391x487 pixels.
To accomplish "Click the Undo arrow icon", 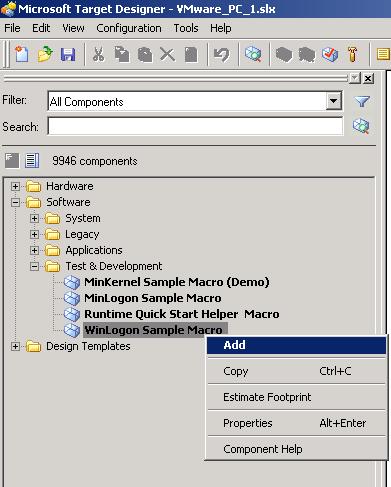I will (x=221, y=54).
